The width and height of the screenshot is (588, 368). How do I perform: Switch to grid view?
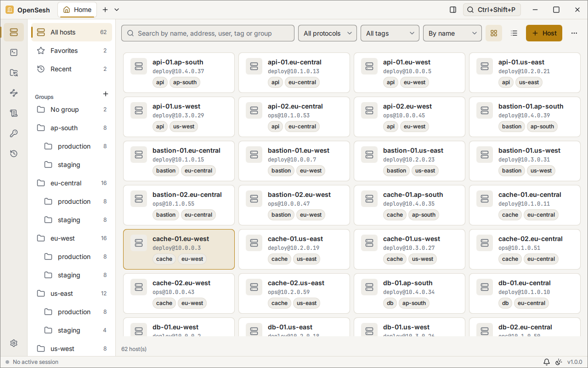(494, 33)
